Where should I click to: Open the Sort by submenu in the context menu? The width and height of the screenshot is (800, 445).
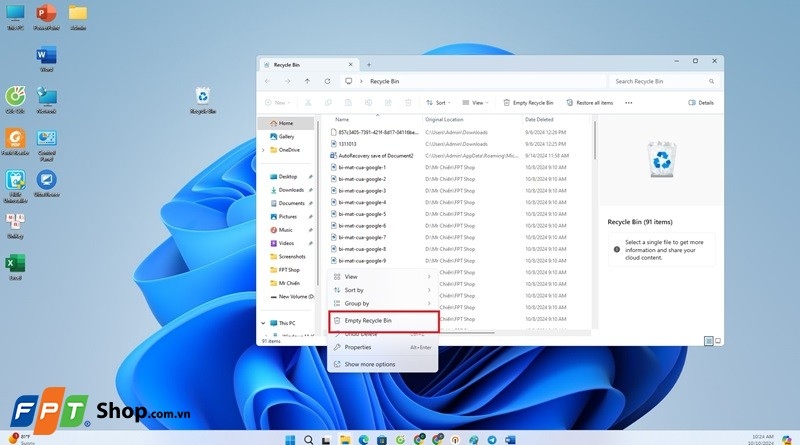pyautogui.click(x=383, y=290)
